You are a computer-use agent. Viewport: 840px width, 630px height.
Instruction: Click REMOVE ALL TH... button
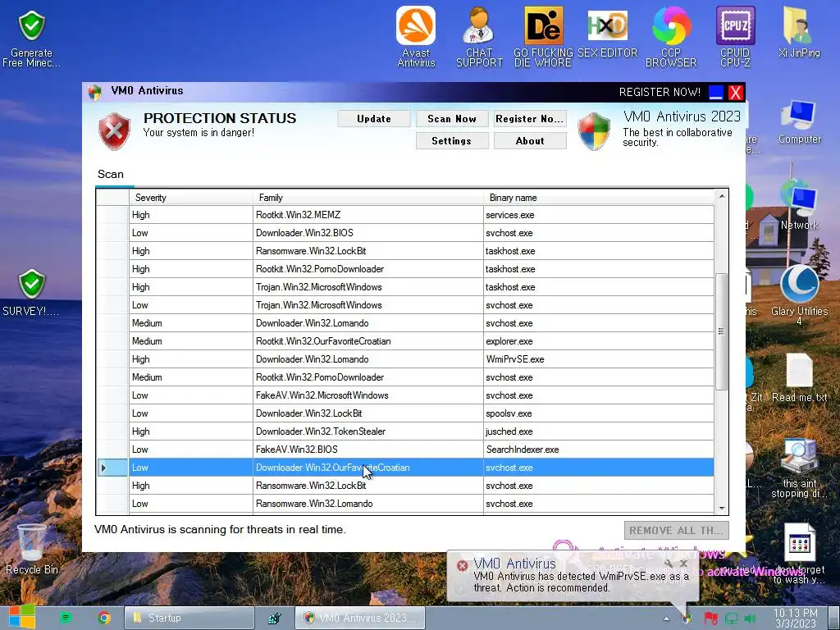pos(676,531)
